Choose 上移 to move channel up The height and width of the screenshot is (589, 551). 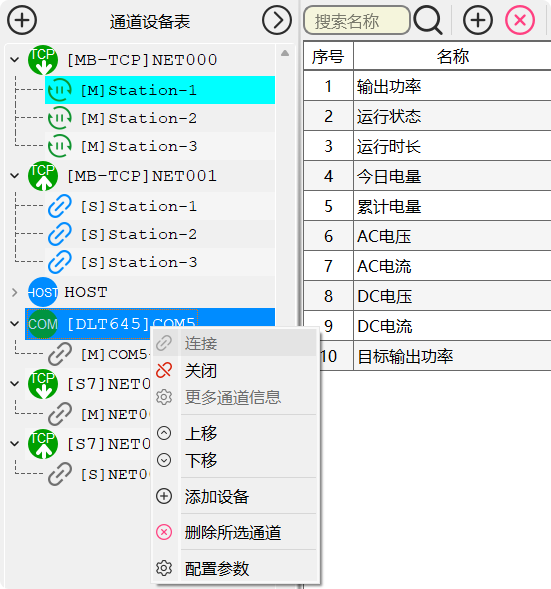pyautogui.click(x=235, y=433)
